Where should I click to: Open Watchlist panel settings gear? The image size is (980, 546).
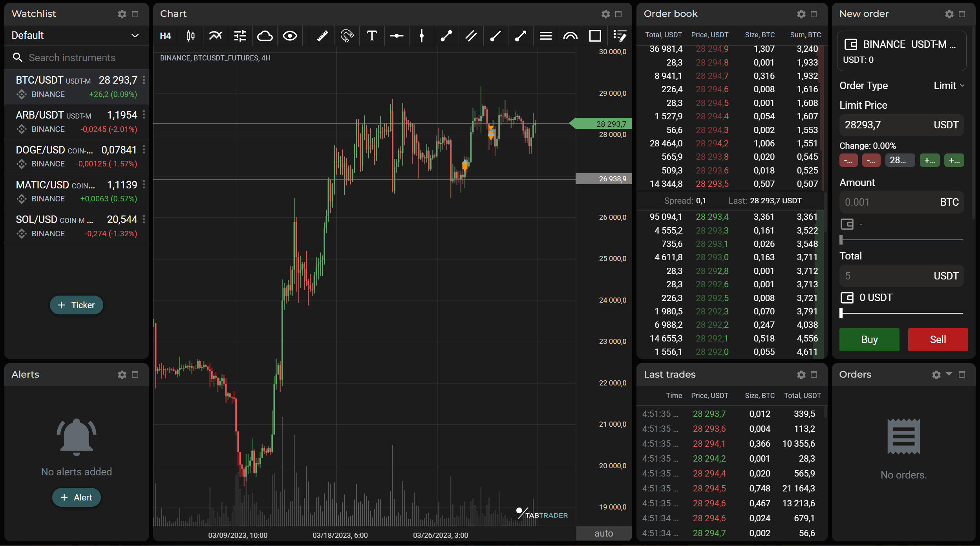click(x=122, y=14)
